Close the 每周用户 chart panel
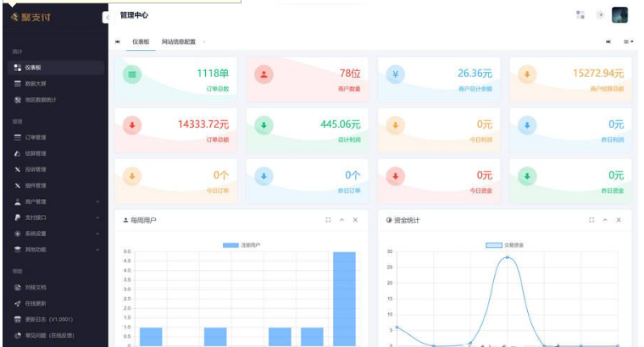The width and height of the screenshot is (644, 347). tap(355, 220)
